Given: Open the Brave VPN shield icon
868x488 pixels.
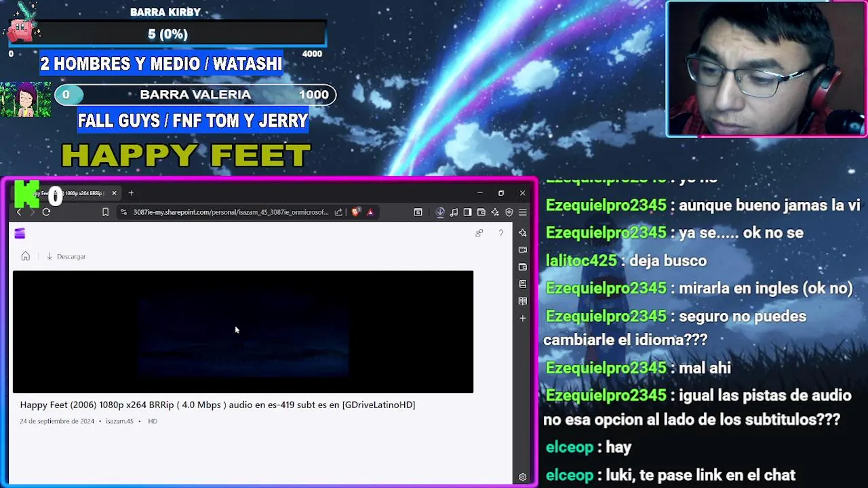Looking at the screenshot, I should coord(509,212).
